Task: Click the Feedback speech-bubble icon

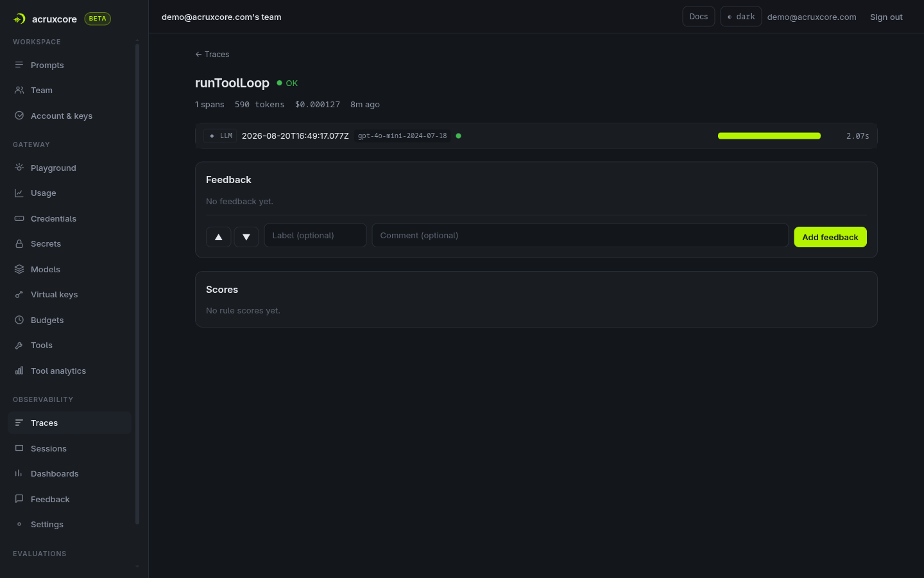Action: [19, 499]
